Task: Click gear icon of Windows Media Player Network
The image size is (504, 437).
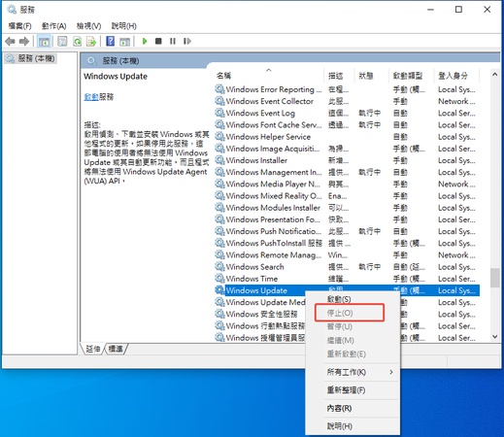Action: coord(219,184)
